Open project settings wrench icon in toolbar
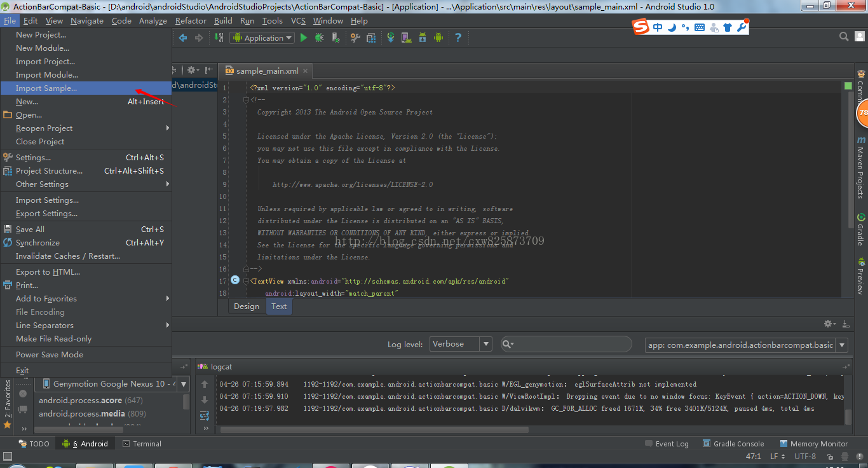Image resolution: width=868 pixels, height=468 pixels. [355, 38]
